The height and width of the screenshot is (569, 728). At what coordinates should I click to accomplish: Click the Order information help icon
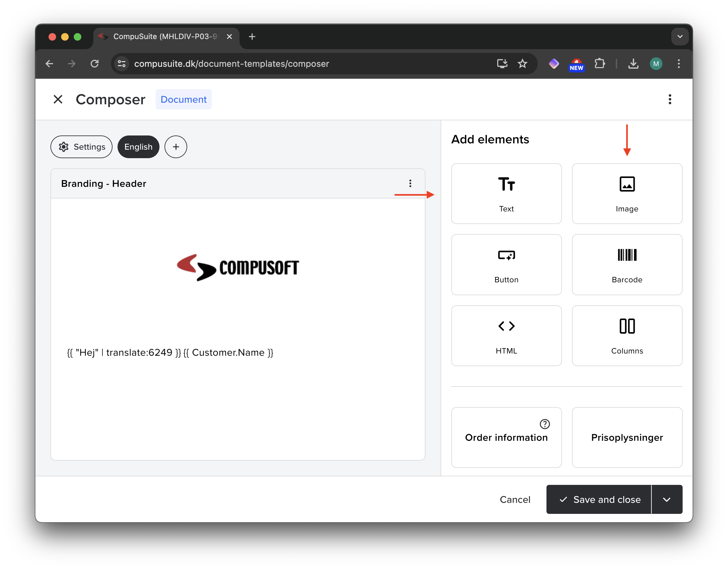(x=544, y=424)
